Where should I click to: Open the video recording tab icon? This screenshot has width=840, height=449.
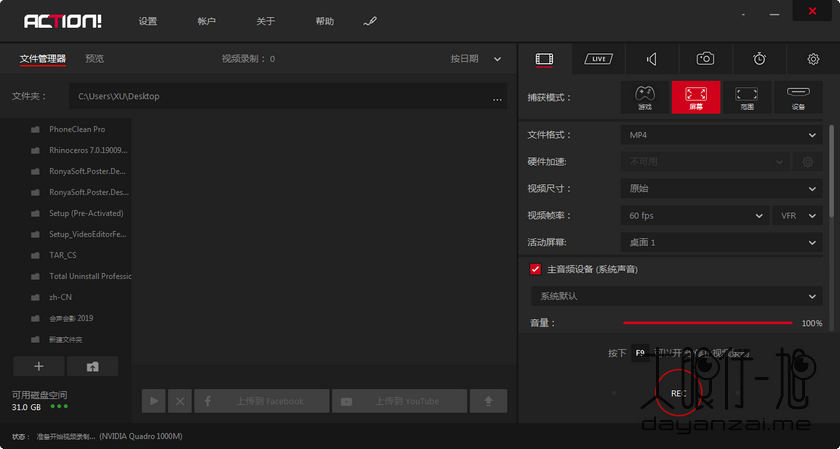tap(544, 59)
